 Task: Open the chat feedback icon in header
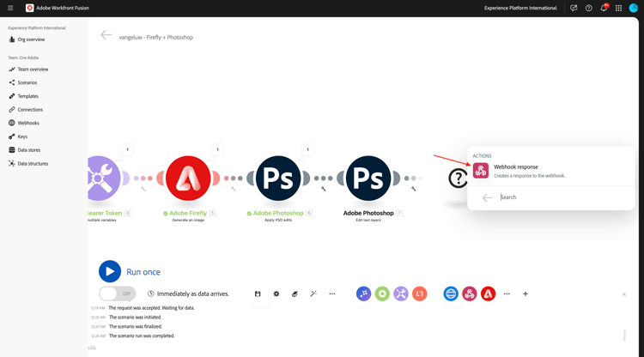(x=574, y=8)
